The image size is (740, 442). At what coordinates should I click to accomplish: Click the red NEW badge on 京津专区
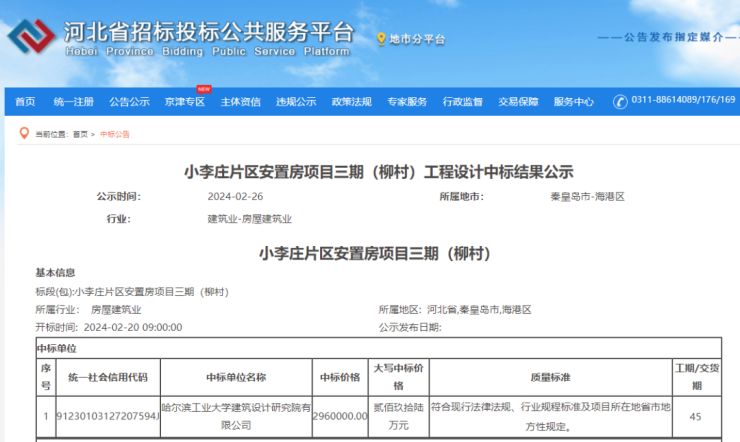point(203,89)
